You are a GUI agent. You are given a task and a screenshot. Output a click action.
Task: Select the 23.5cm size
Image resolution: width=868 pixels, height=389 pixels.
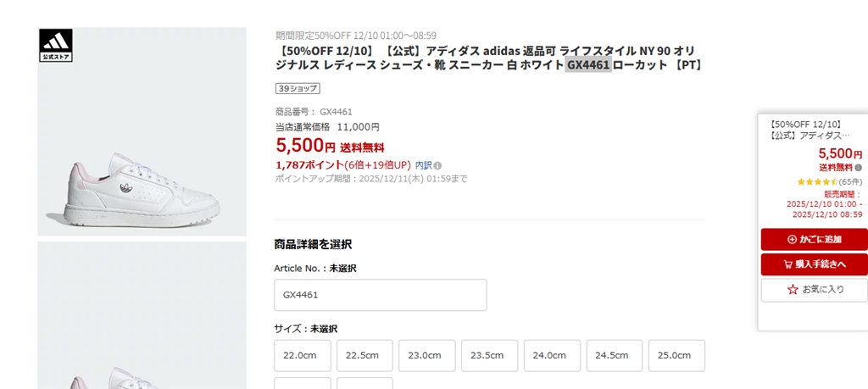click(x=489, y=355)
